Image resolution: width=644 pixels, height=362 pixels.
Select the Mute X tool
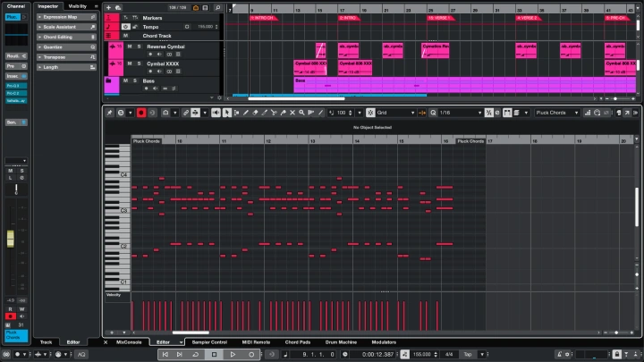pos(292,113)
